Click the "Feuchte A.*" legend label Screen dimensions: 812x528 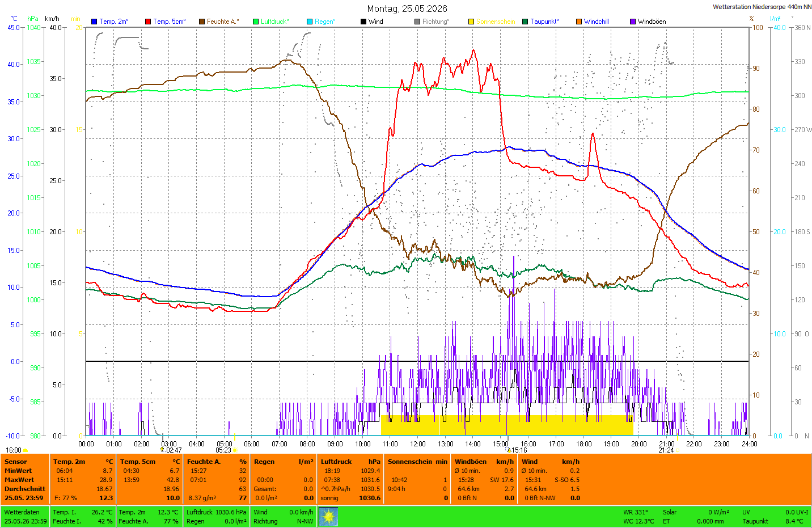point(223,22)
